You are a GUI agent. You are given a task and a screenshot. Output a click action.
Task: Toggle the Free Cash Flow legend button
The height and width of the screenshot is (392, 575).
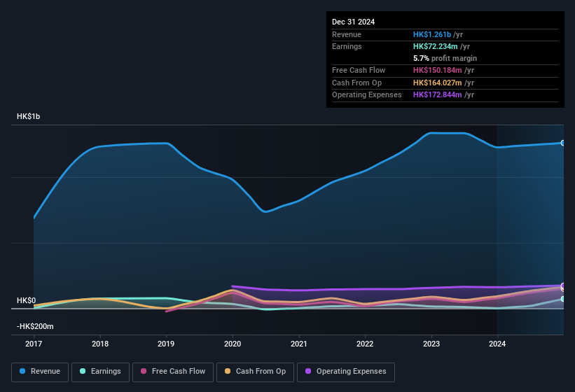[x=173, y=372]
